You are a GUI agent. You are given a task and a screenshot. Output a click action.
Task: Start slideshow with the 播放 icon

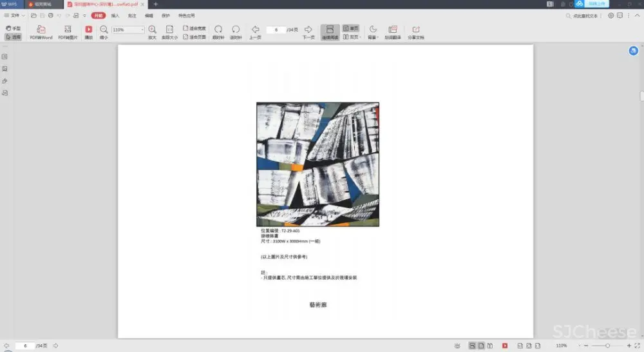[89, 30]
